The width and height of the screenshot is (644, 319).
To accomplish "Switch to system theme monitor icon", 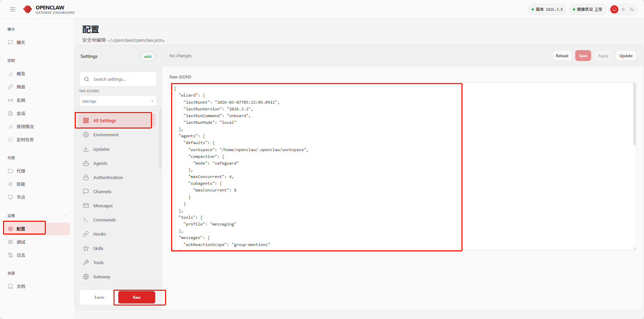I will coord(614,9).
